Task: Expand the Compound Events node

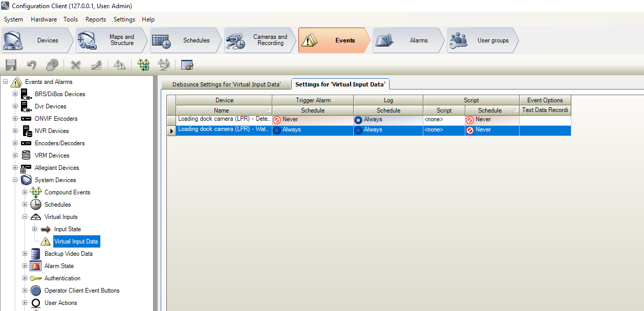Action: 25,192
